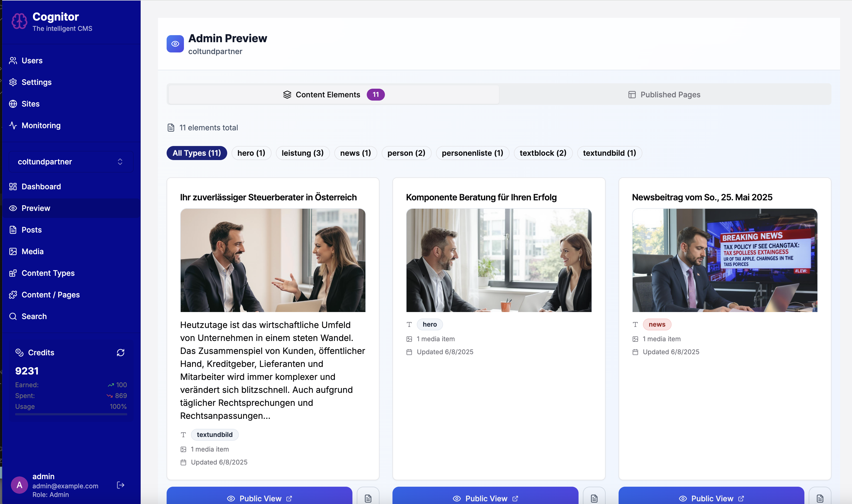This screenshot has width=852, height=504.
Task: Click the document icon beside first Public View
Action: tap(368, 498)
